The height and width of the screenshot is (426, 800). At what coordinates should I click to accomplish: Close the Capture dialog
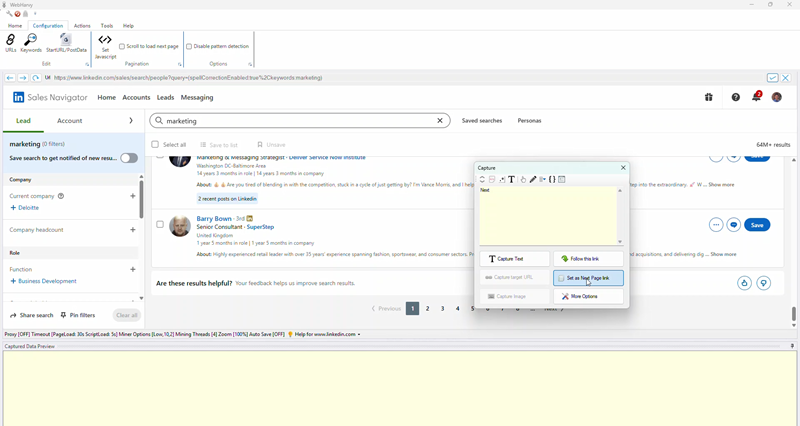coord(623,168)
